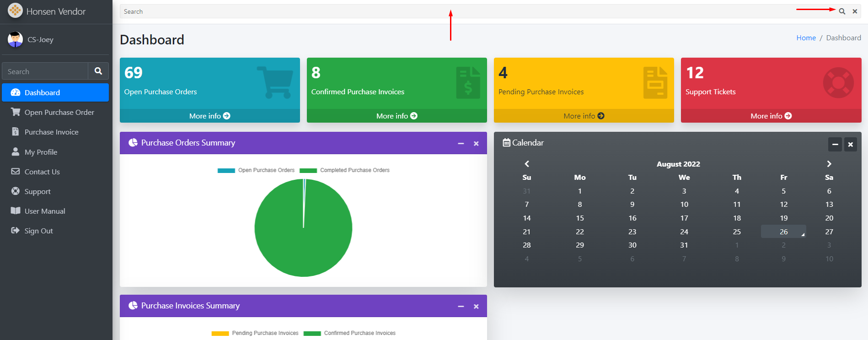The width and height of the screenshot is (868, 340).
Task: Click the calendar icon beside Calendar title
Action: pos(506,143)
